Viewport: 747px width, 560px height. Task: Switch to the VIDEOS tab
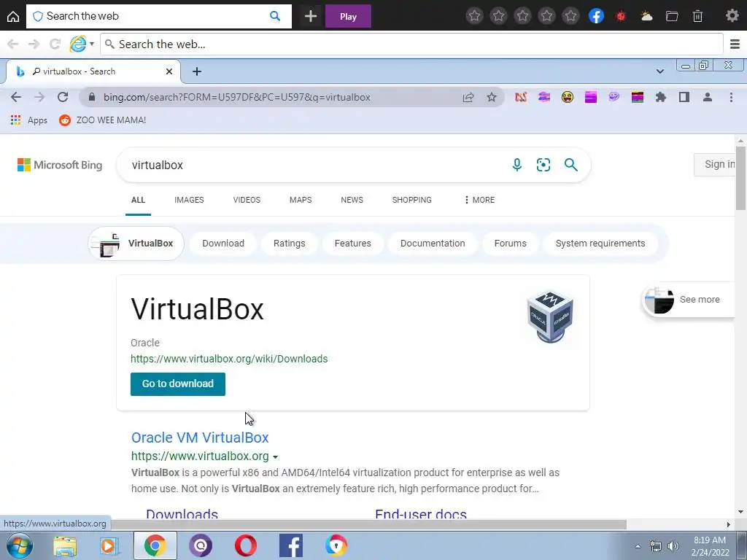tap(247, 200)
